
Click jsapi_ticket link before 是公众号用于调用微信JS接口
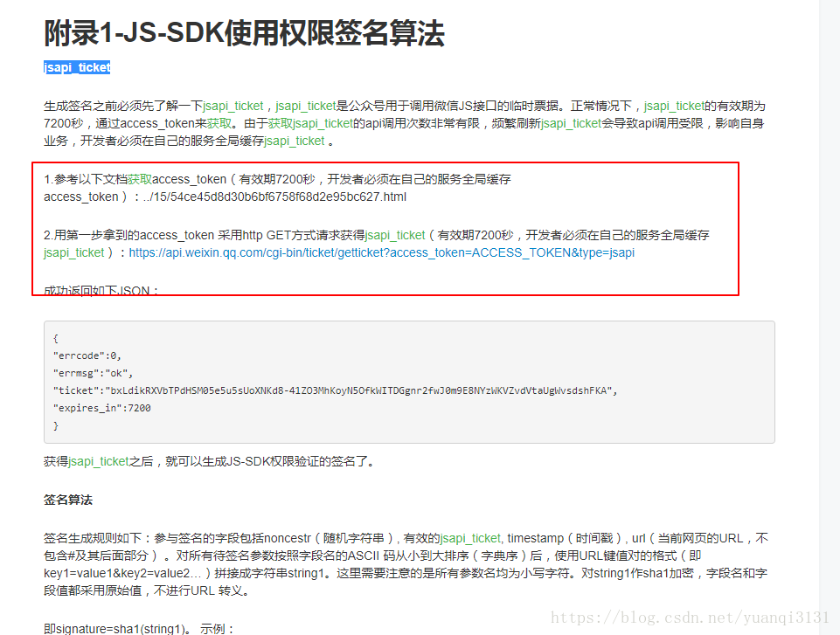click(305, 106)
